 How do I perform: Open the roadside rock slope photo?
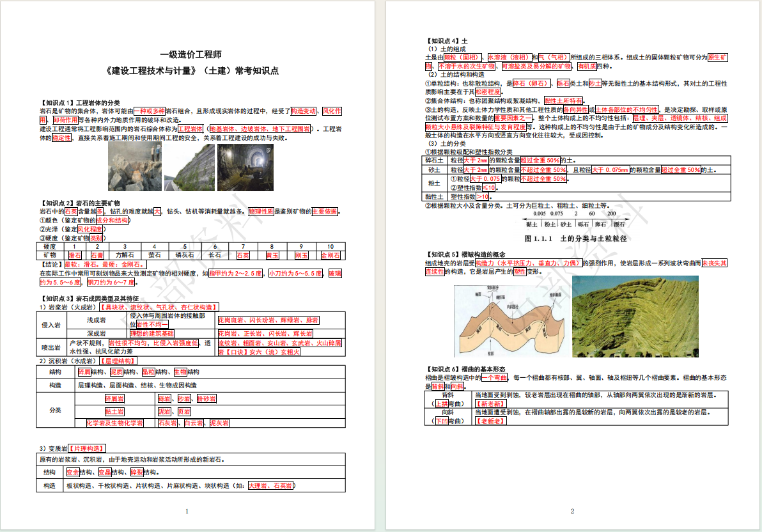point(189,168)
